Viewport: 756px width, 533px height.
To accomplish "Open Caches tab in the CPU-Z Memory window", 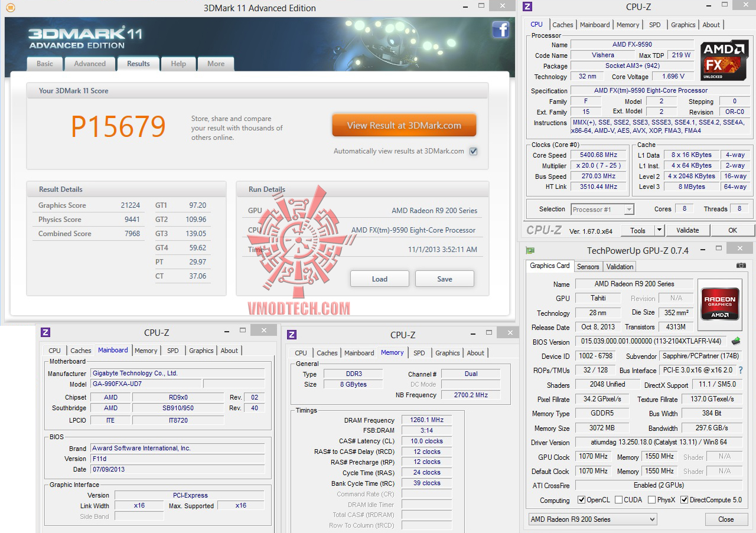I will (x=327, y=353).
